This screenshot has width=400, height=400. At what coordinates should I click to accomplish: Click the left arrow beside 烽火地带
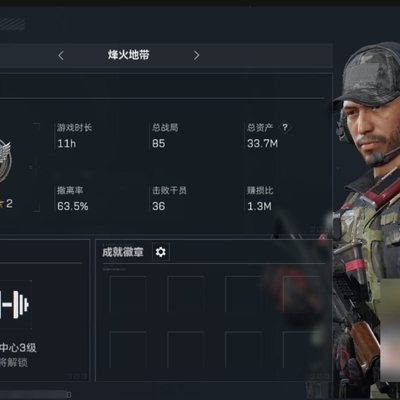(61, 55)
